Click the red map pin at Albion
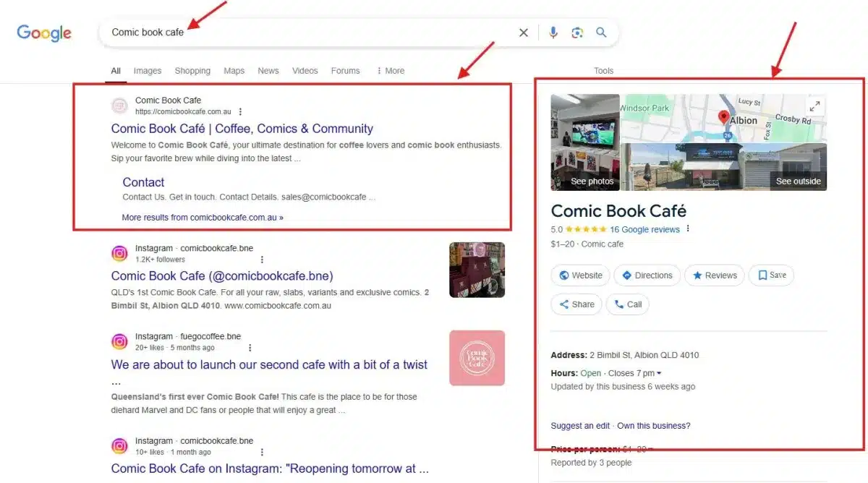Image resolution: width=868 pixels, height=483 pixels. point(723,119)
